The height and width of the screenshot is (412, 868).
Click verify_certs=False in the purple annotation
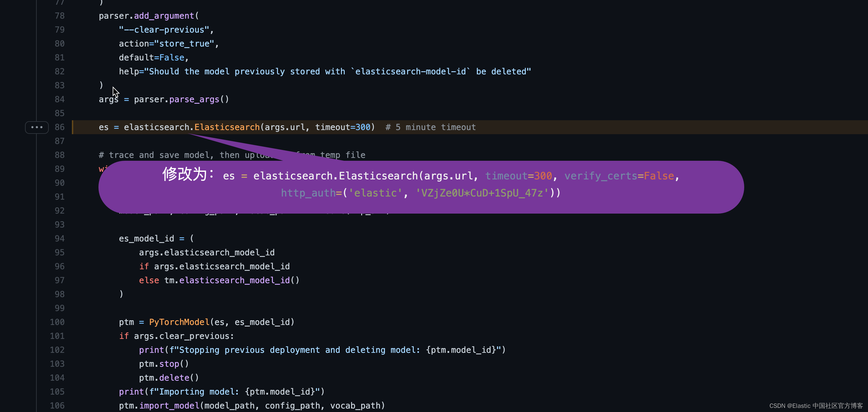[619, 176]
